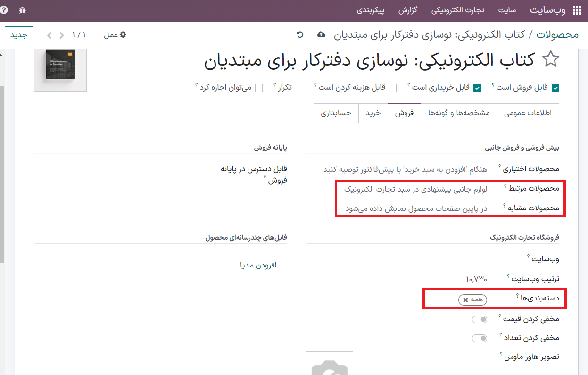Click the cloud save icon

tap(321, 35)
